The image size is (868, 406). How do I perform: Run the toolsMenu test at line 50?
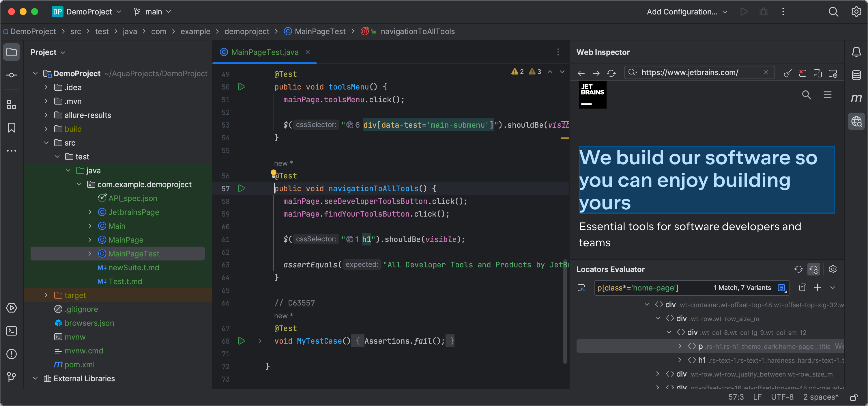242,87
